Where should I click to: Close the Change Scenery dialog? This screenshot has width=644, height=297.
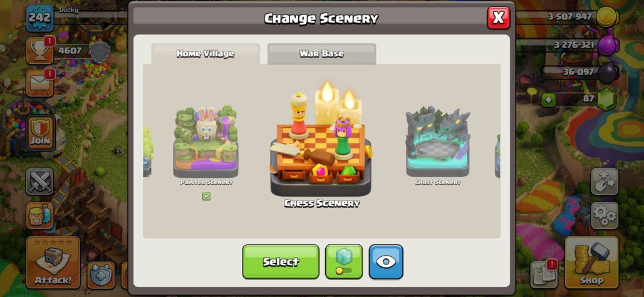click(x=498, y=18)
